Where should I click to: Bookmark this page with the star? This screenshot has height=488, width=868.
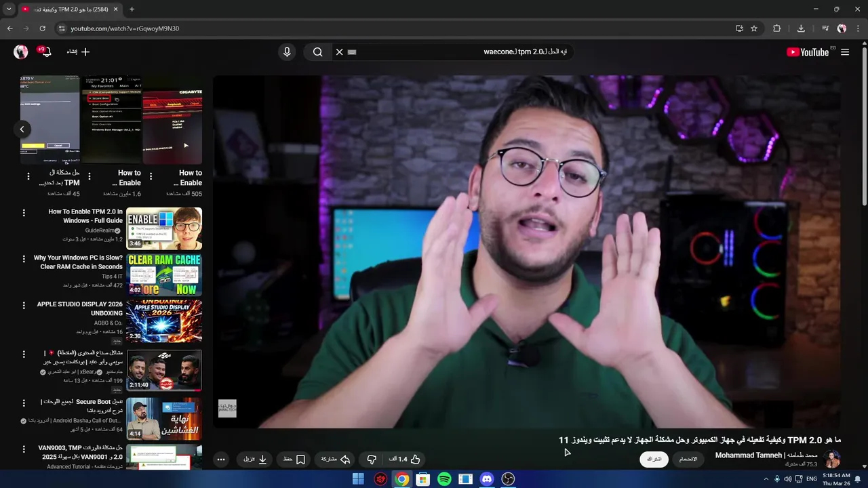(x=754, y=28)
